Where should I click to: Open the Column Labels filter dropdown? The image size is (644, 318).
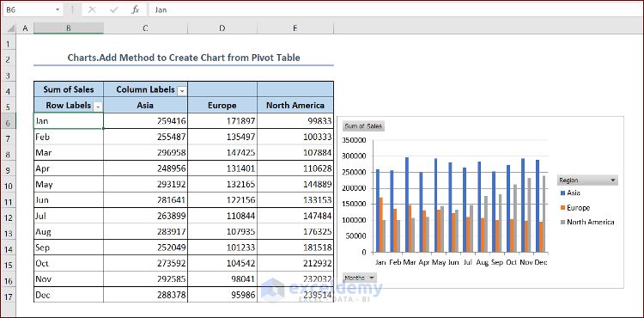point(181,92)
